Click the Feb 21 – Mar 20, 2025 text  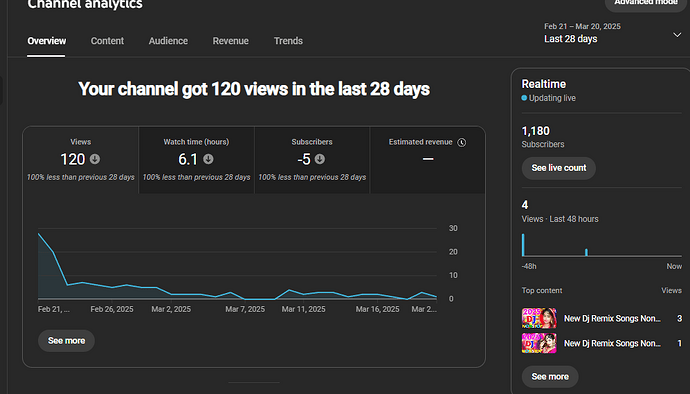[x=582, y=26]
